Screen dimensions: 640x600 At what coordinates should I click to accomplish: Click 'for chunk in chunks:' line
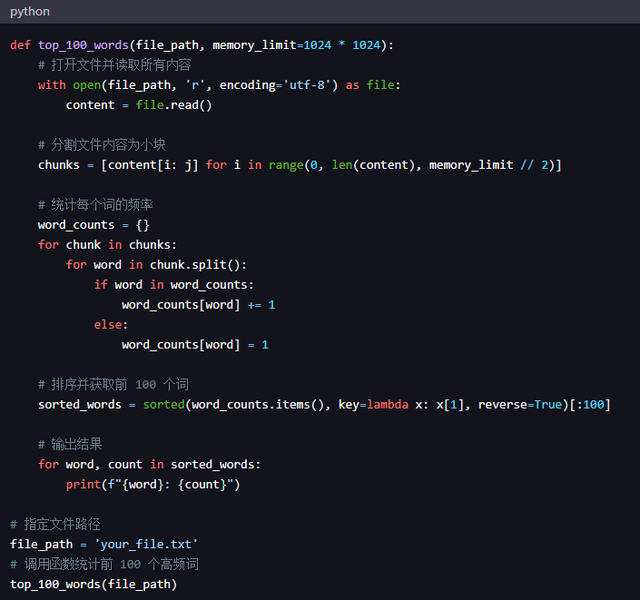[107, 245]
